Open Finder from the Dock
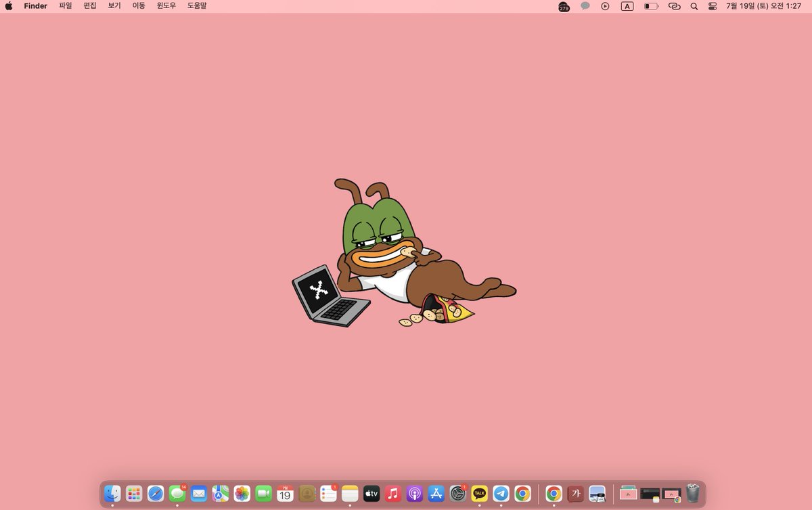Viewport: 812px width, 510px height. pos(112,494)
